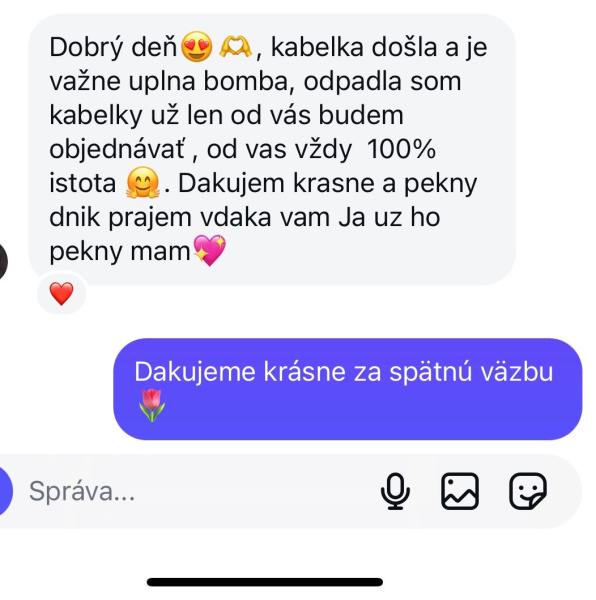
Task: Tap the home indicator bar
Action: click(x=265, y=582)
